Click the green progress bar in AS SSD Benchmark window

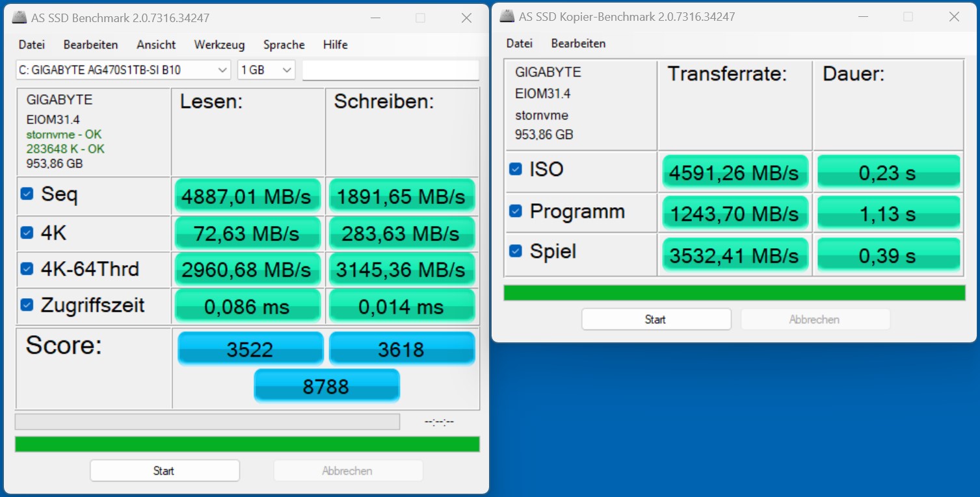coord(247,444)
